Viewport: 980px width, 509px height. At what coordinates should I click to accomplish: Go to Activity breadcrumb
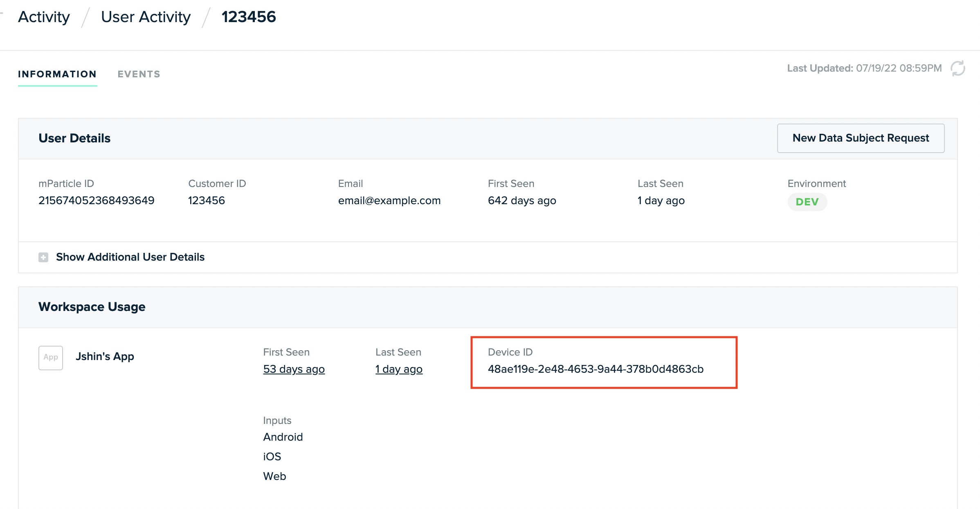pos(44,17)
